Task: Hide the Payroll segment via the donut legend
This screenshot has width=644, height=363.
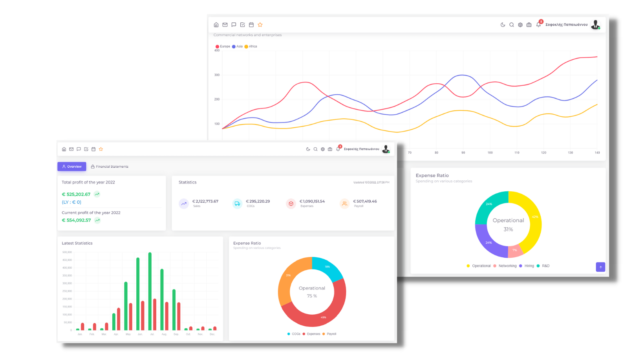Action: [x=331, y=334]
